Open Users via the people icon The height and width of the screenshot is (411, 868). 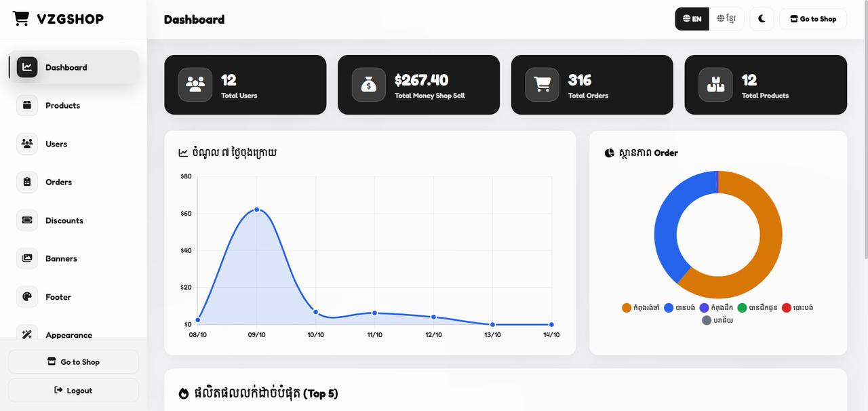click(27, 144)
